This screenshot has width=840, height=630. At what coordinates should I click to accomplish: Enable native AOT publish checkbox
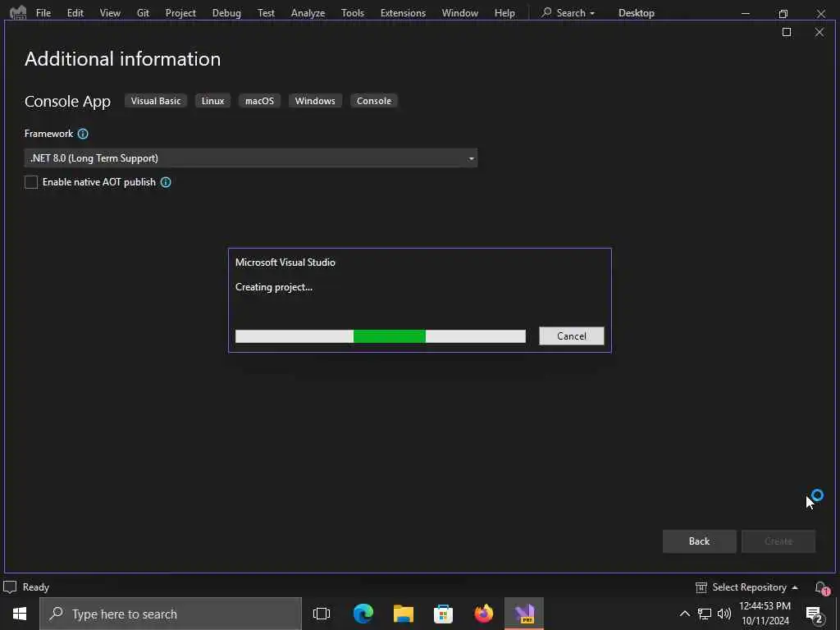[x=31, y=182]
